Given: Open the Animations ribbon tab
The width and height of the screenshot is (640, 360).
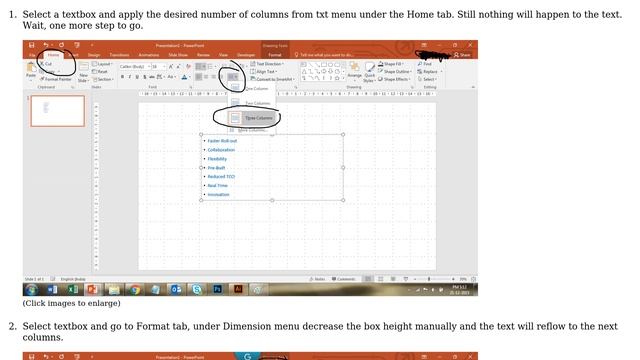Looking at the screenshot, I should point(149,55).
